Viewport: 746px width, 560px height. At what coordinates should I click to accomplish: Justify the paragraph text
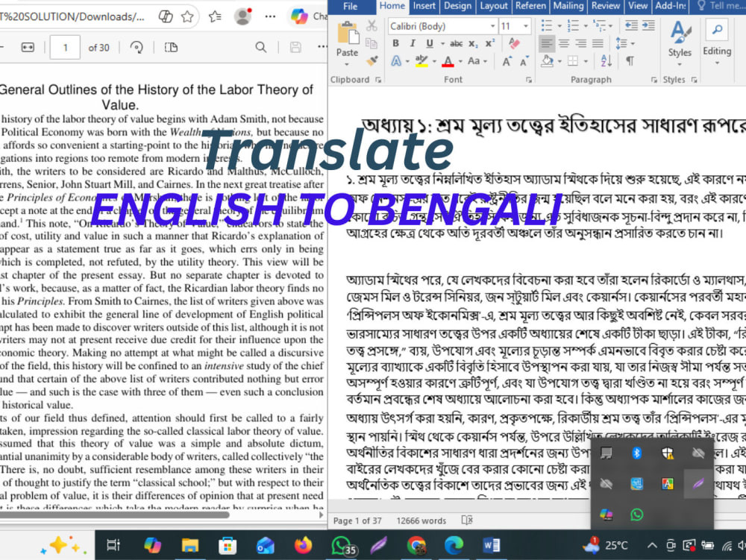598,44
